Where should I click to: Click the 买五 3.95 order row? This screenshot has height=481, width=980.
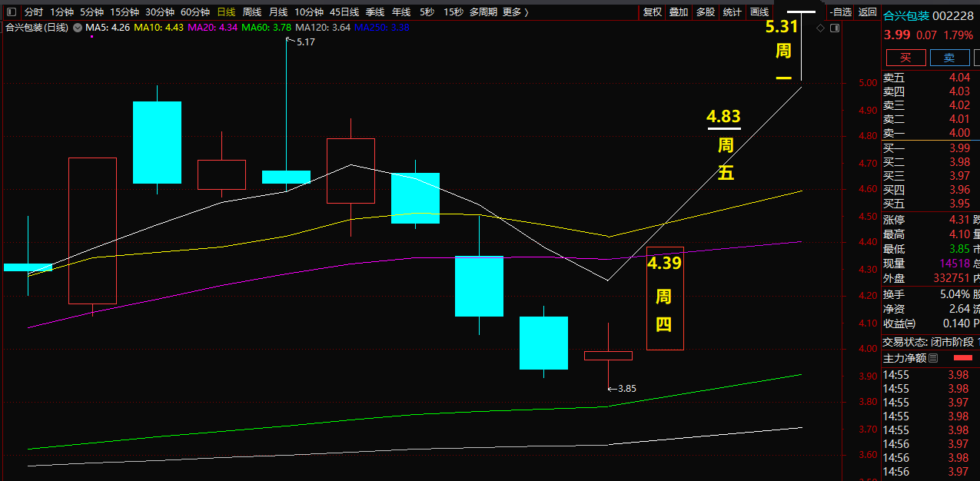[931, 204]
